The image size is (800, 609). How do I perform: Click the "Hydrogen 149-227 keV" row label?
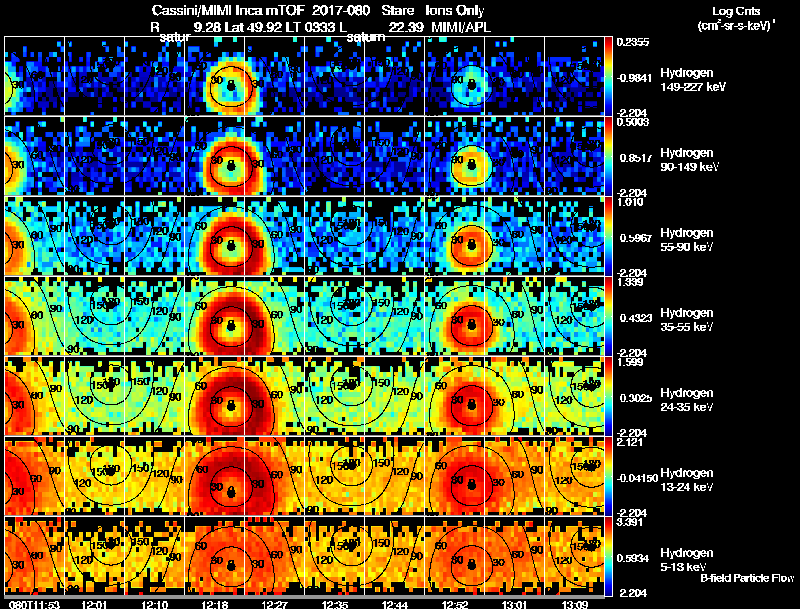pos(693,80)
